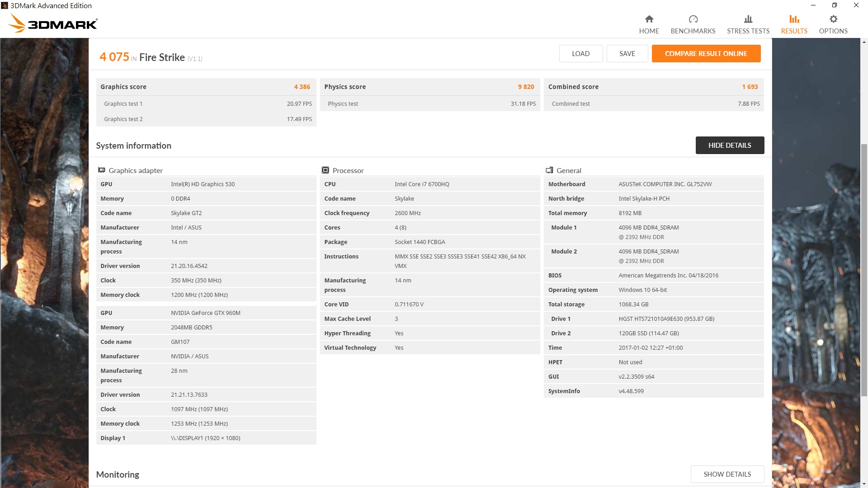This screenshot has height=488, width=868.
Task: Click the Graphics score value 4 386
Action: (x=302, y=87)
